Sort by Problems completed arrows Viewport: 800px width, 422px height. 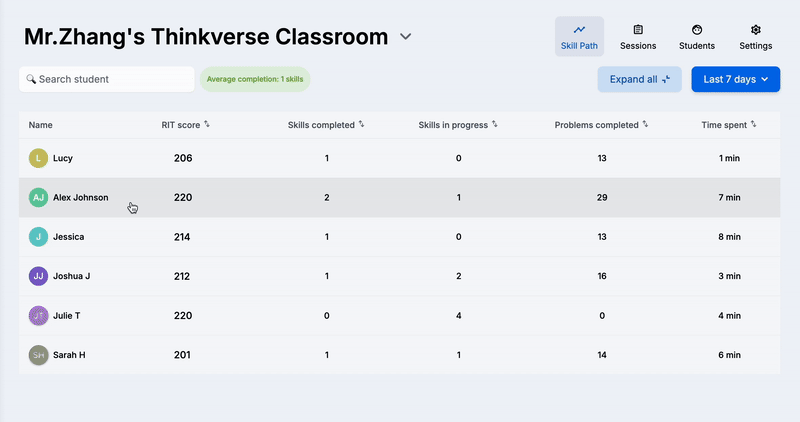[x=645, y=125]
